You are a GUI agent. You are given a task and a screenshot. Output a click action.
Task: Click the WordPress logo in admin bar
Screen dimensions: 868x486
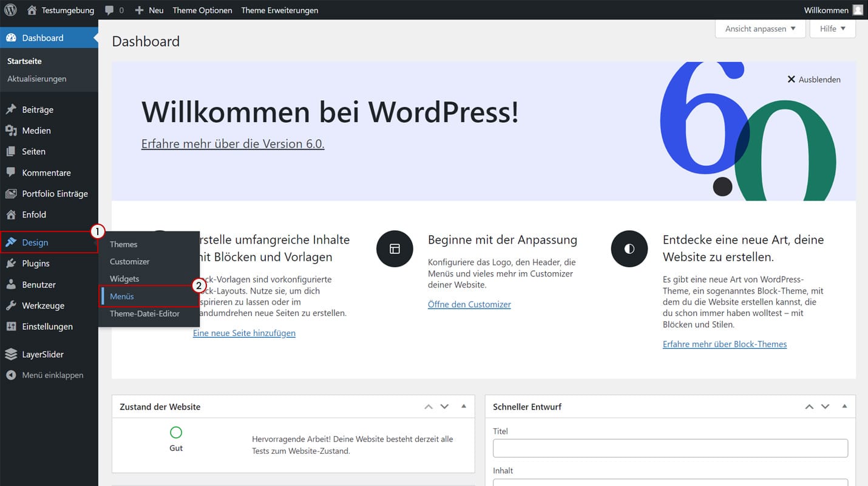point(10,10)
